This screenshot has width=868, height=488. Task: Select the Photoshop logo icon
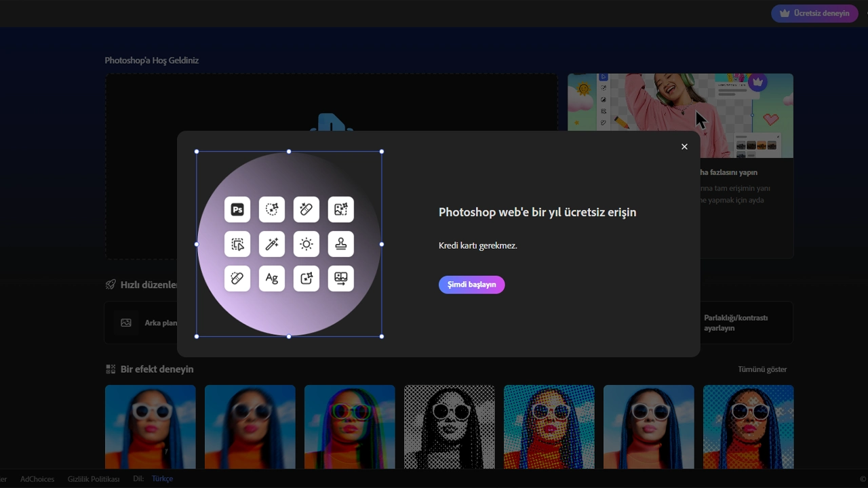237,209
